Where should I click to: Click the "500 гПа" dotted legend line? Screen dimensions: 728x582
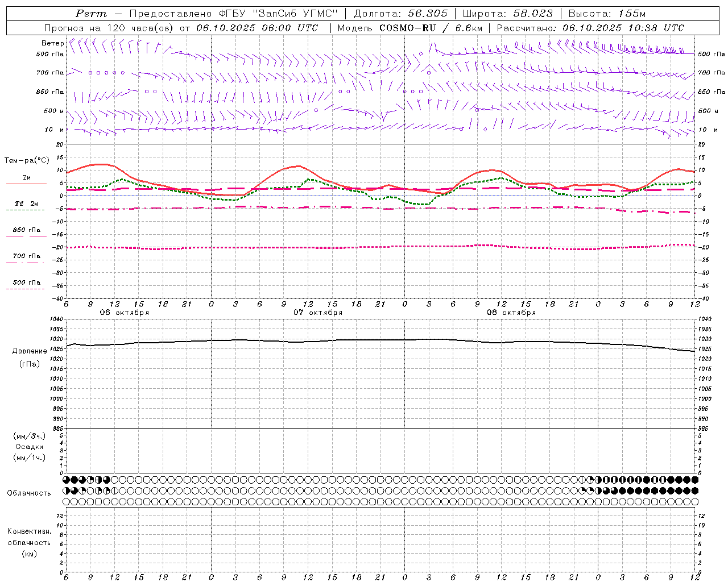[25, 289]
